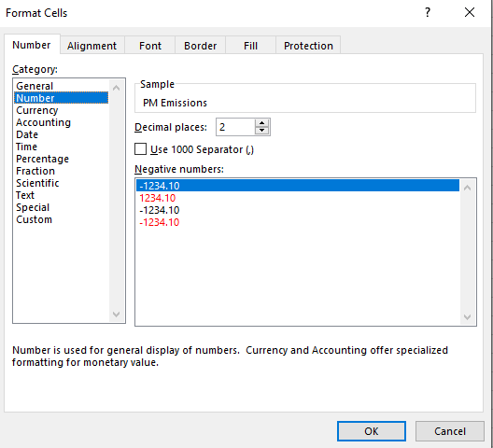Switch to the Border tab
493x448 pixels.
tap(200, 46)
